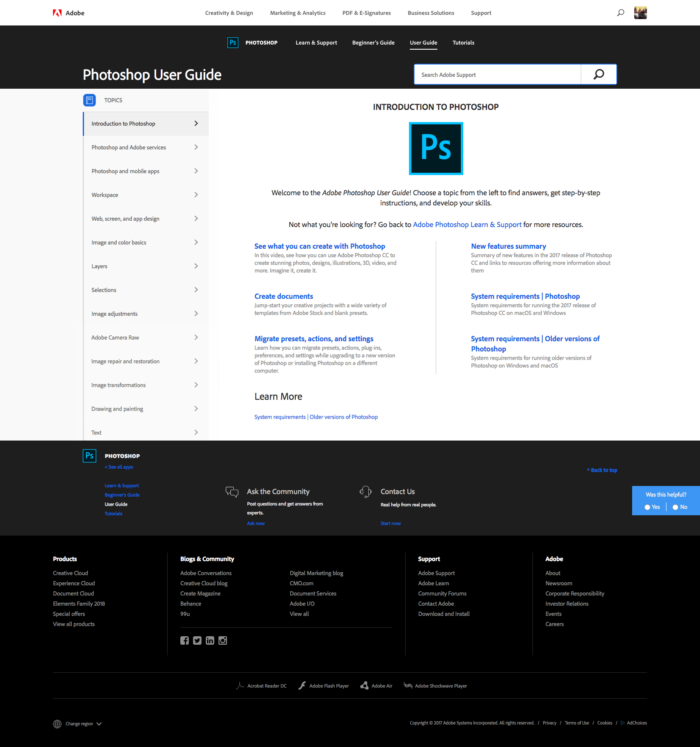
Task: Submit search with the magnifier button
Action: pos(599,74)
